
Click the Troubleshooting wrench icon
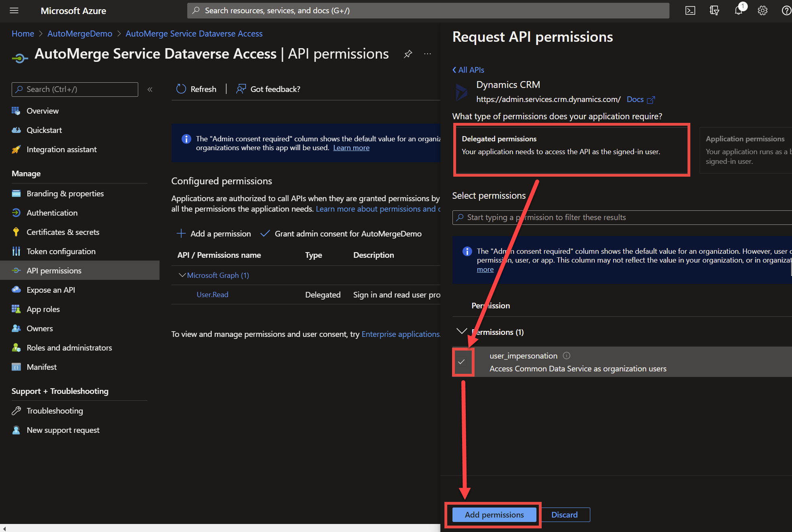pos(16,411)
